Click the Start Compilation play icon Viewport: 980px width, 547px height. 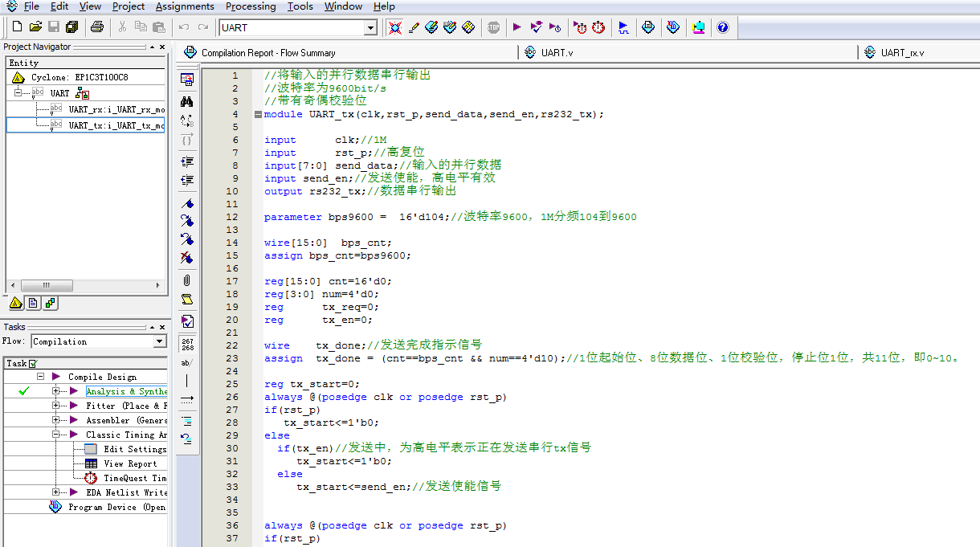(x=517, y=27)
